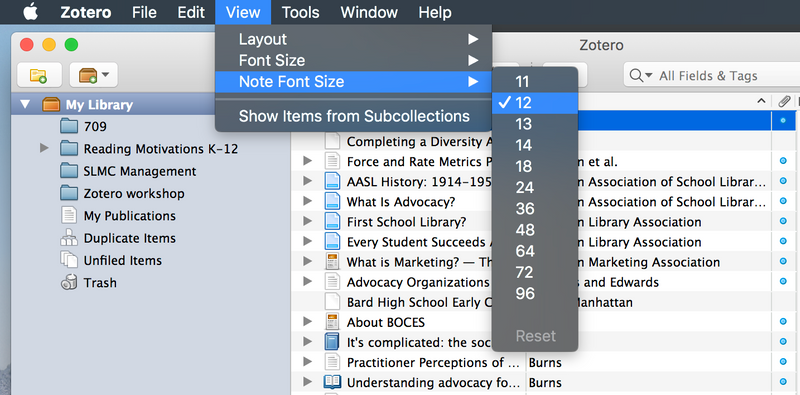800x395 pixels.
Task: Select note font size 72
Action: [x=535, y=273]
